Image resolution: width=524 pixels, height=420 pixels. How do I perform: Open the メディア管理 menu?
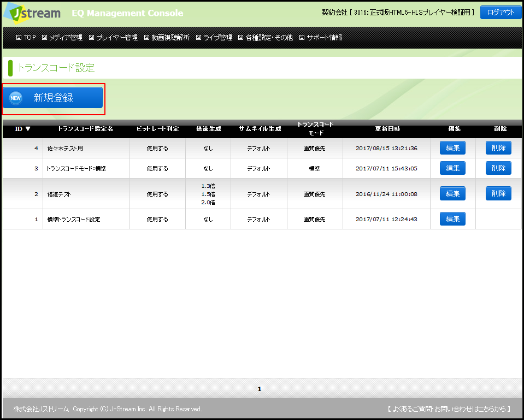(62, 38)
